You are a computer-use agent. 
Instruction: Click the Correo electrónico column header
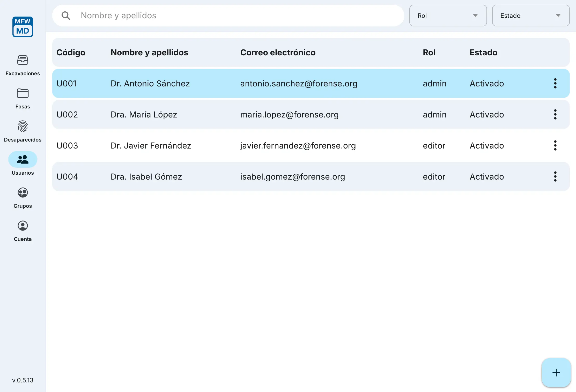coord(278,53)
